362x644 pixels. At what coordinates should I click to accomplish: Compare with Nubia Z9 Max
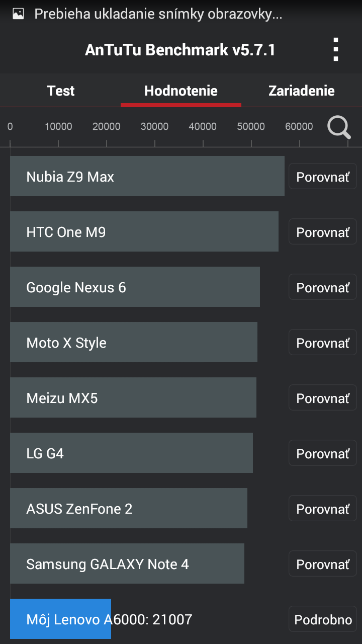322,177
